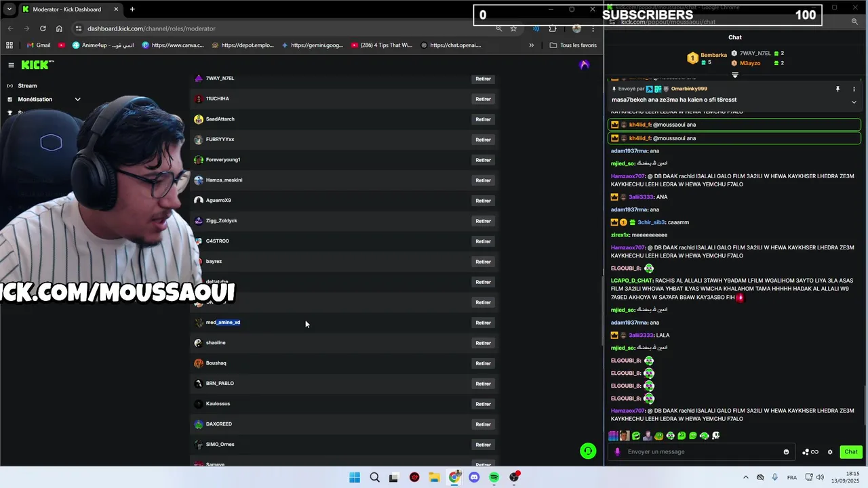
Task: Bookmark this page with star icon
Action: coord(513,28)
